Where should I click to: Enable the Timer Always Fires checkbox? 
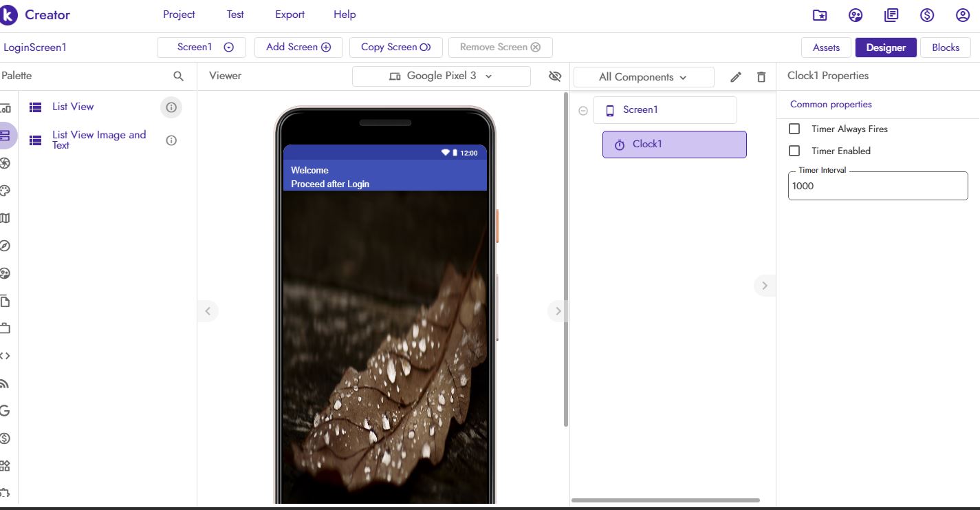[794, 129]
